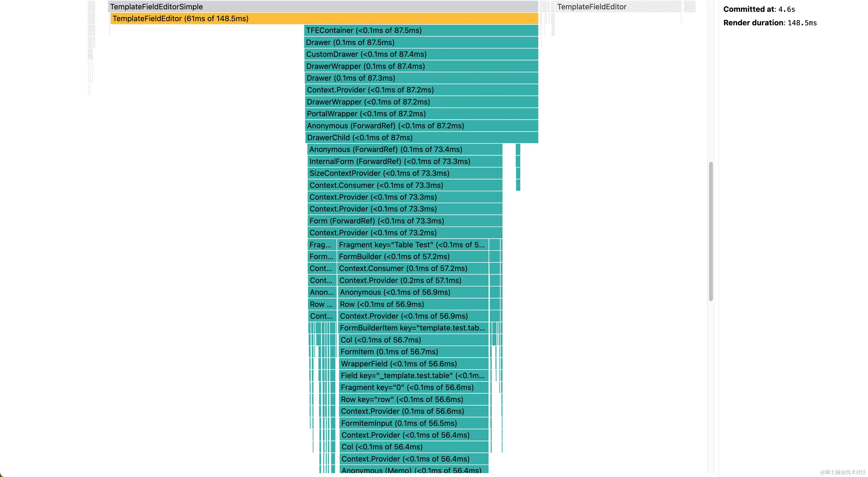
Task: Click Col (<0.1ms of 56.7ms) bar
Action: 413,340
